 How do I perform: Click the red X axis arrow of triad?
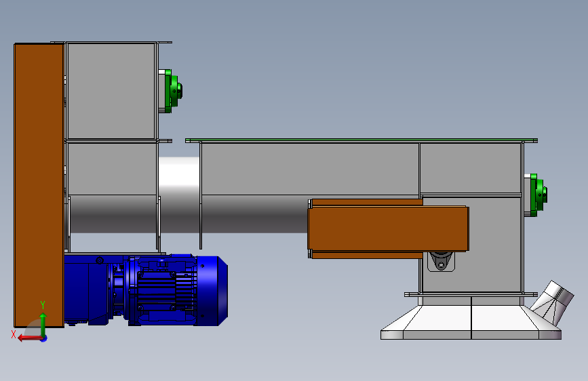(x=29, y=338)
